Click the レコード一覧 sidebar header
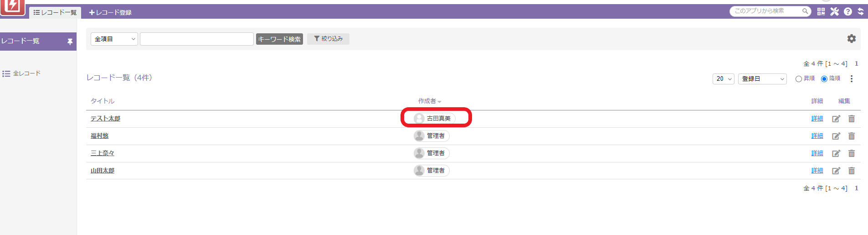The width and height of the screenshot is (868, 235). click(38, 42)
